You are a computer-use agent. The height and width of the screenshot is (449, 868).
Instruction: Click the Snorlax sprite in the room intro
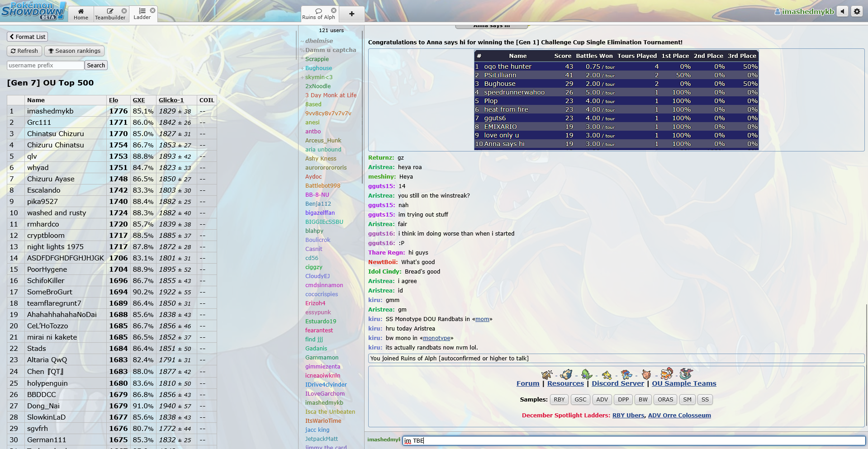[566, 374]
